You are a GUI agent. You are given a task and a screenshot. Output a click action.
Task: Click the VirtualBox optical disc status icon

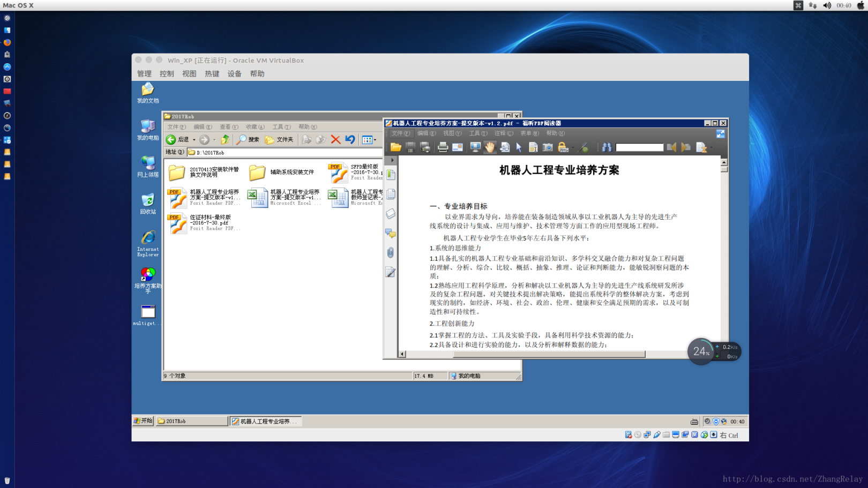pyautogui.click(x=638, y=435)
